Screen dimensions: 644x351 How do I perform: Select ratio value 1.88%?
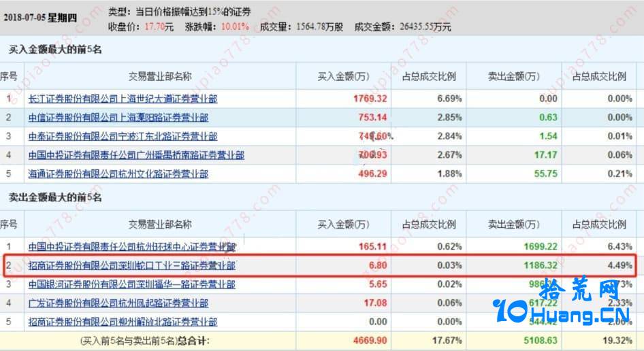point(450,173)
